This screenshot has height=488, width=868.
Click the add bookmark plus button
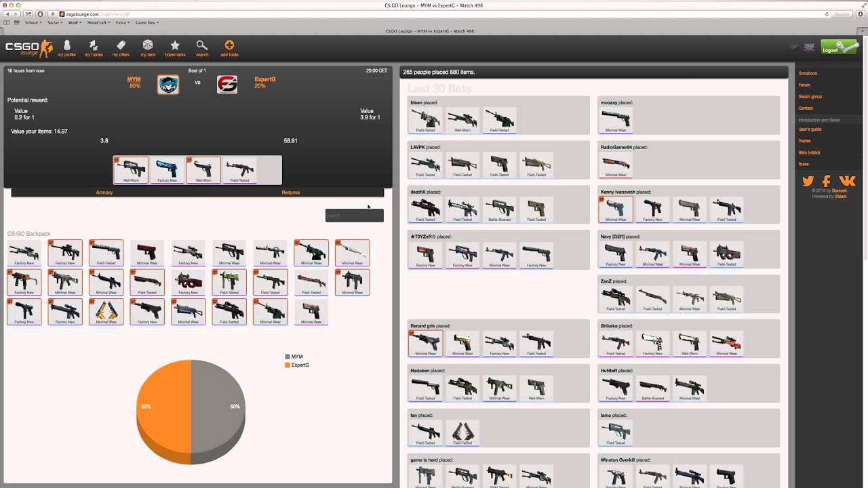tap(52, 14)
